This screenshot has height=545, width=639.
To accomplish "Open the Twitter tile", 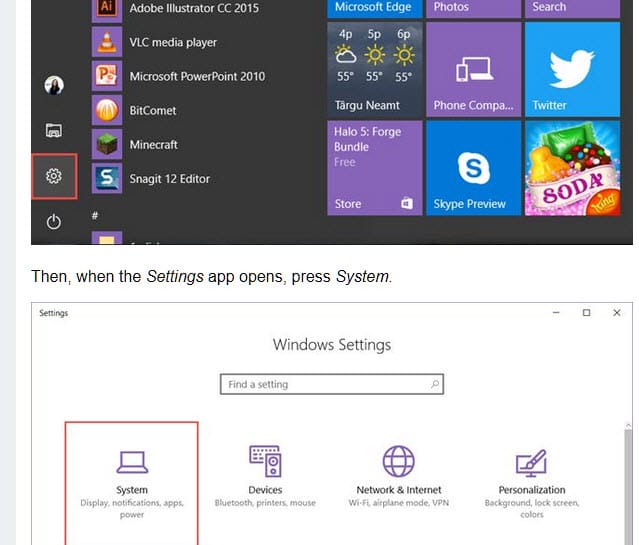I will pyautogui.click(x=572, y=69).
